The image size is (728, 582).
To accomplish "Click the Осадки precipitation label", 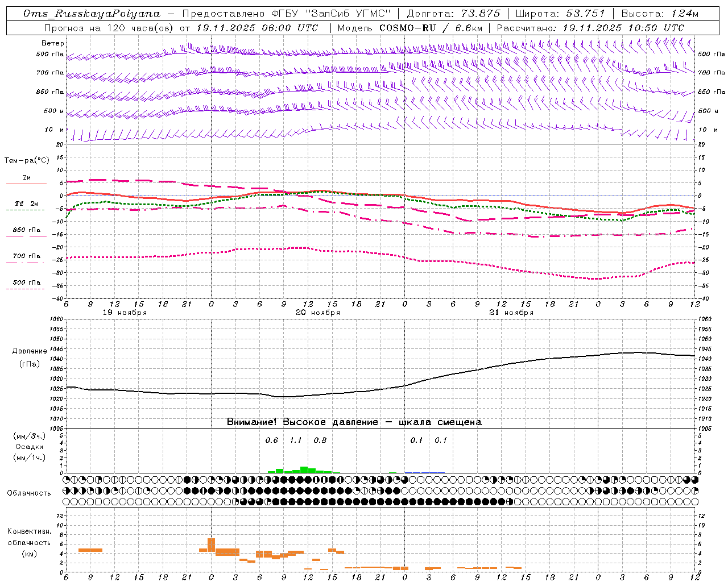I will pos(30,447).
